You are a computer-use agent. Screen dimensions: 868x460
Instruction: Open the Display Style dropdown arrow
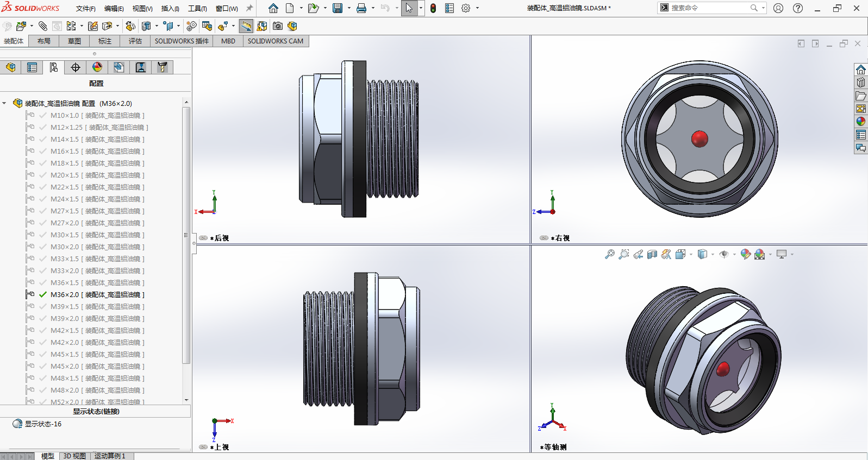713,254
